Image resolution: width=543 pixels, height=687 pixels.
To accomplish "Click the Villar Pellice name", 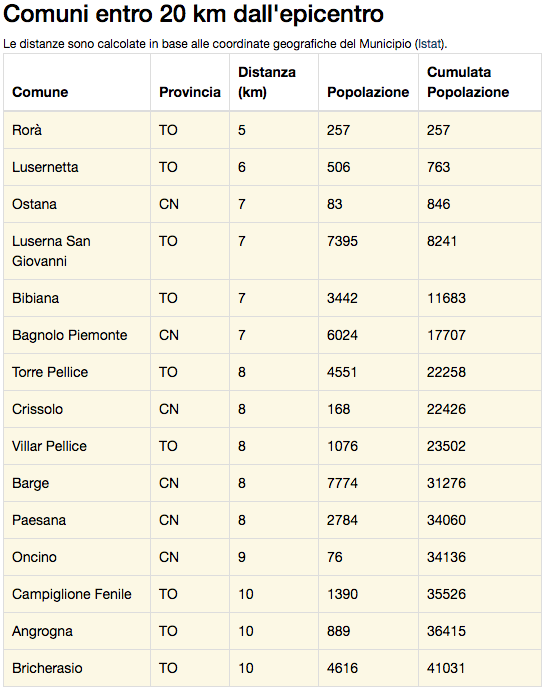I will 49,446.
